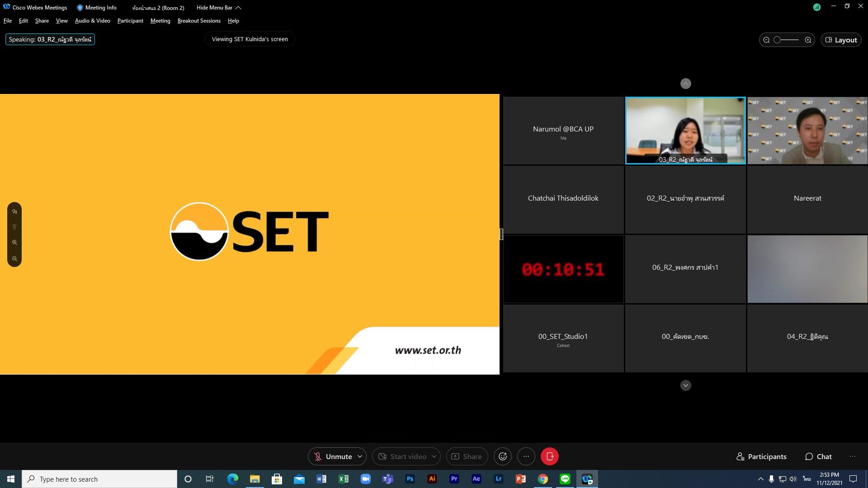The width and height of the screenshot is (868, 488).
Task: Open the more options ellipsis menu
Action: pyautogui.click(x=526, y=456)
